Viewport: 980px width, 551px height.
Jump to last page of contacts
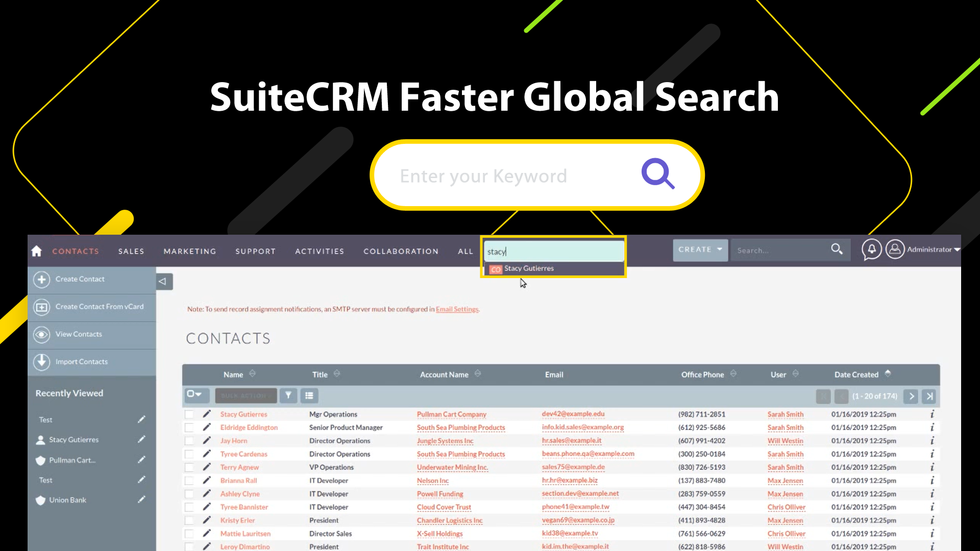(929, 396)
